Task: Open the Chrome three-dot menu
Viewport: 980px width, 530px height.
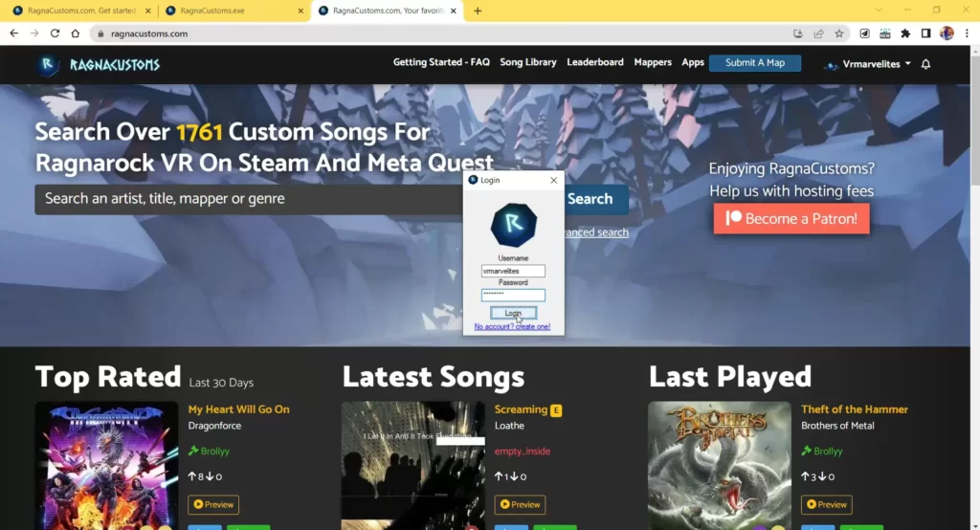Action: point(967,33)
